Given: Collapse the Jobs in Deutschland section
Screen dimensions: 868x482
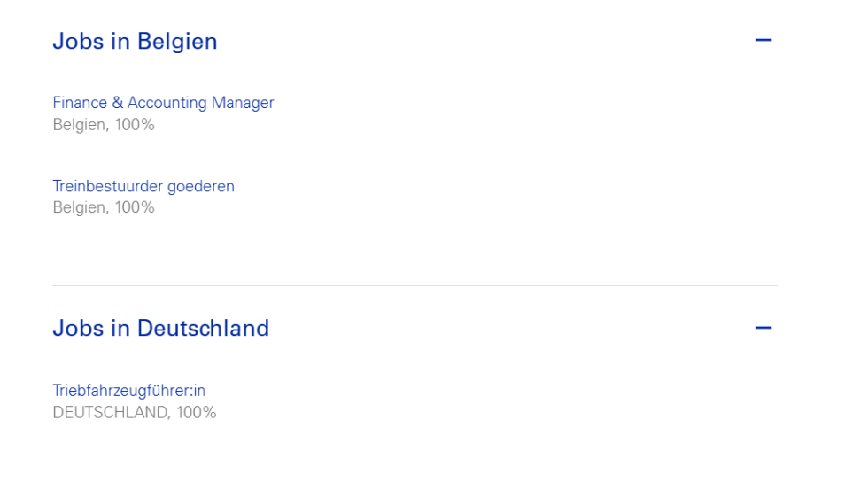Looking at the screenshot, I should [763, 328].
